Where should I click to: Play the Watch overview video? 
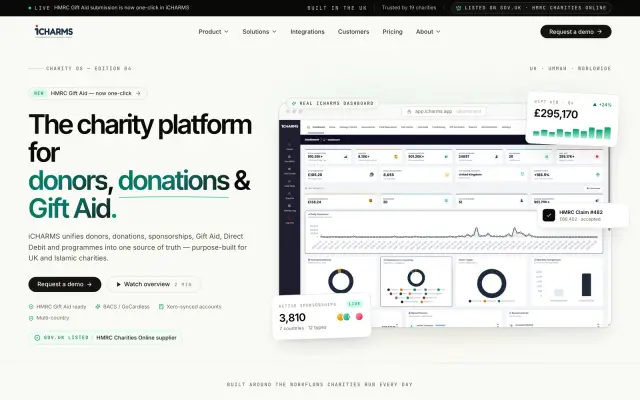click(x=154, y=284)
